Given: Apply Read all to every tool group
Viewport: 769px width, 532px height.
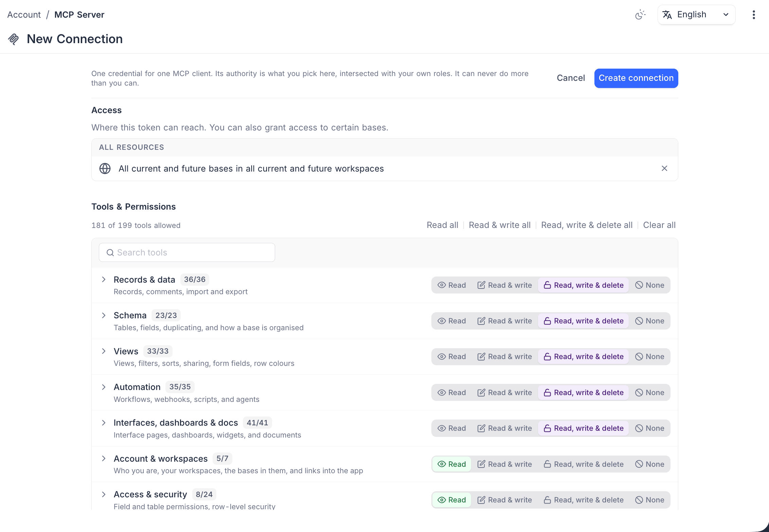Looking at the screenshot, I should pyautogui.click(x=442, y=225).
